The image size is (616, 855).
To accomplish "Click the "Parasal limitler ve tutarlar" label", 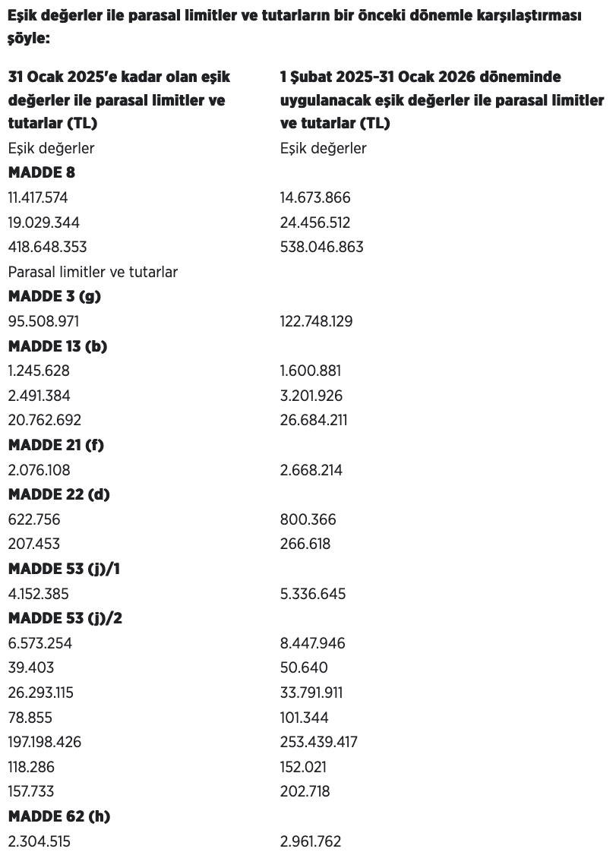I will pyautogui.click(x=93, y=272).
